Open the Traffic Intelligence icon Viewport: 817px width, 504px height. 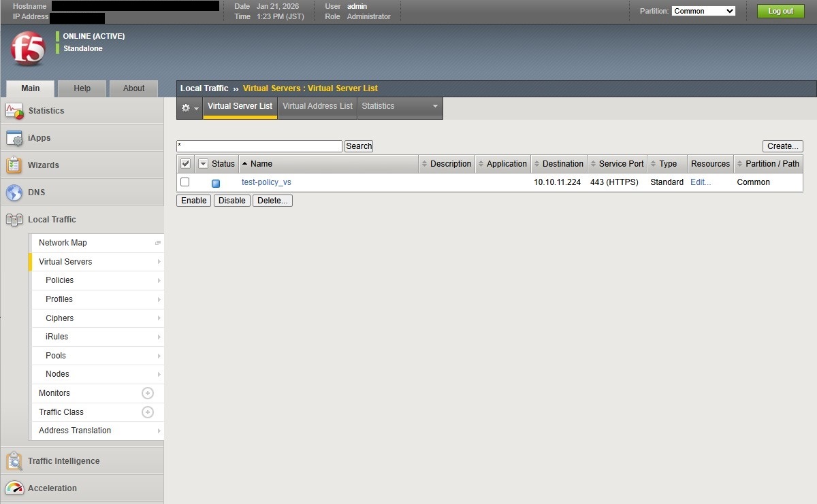pos(14,461)
